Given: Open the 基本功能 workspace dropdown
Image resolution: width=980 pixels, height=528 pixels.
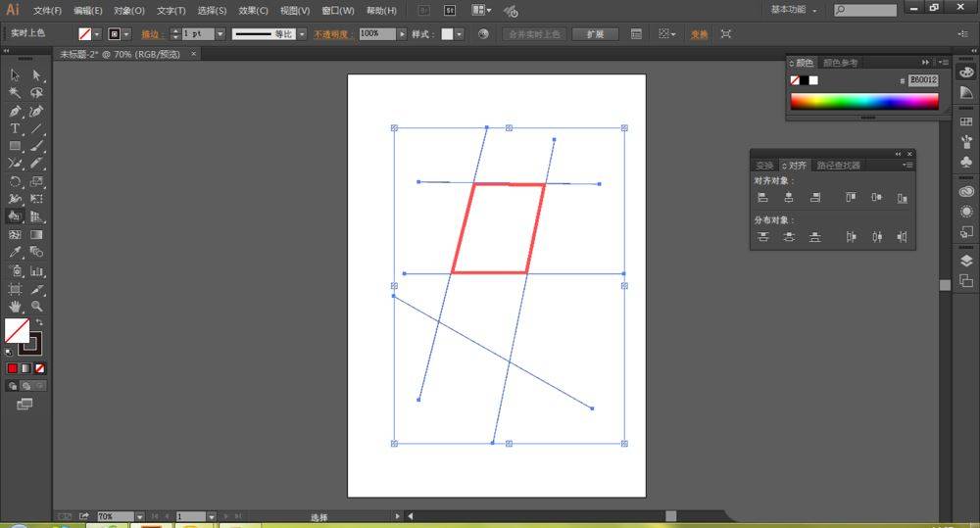Looking at the screenshot, I should click(795, 10).
